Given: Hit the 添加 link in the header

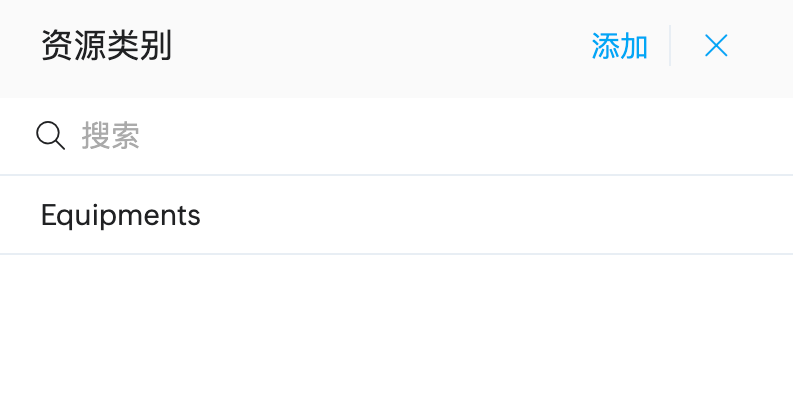Looking at the screenshot, I should (620, 46).
